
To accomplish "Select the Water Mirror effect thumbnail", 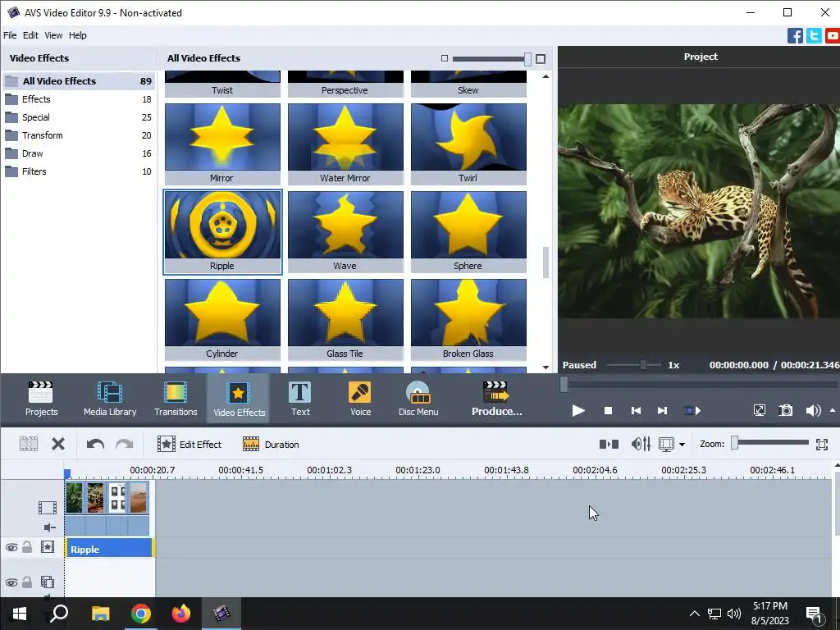I will (x=345, y=144).
